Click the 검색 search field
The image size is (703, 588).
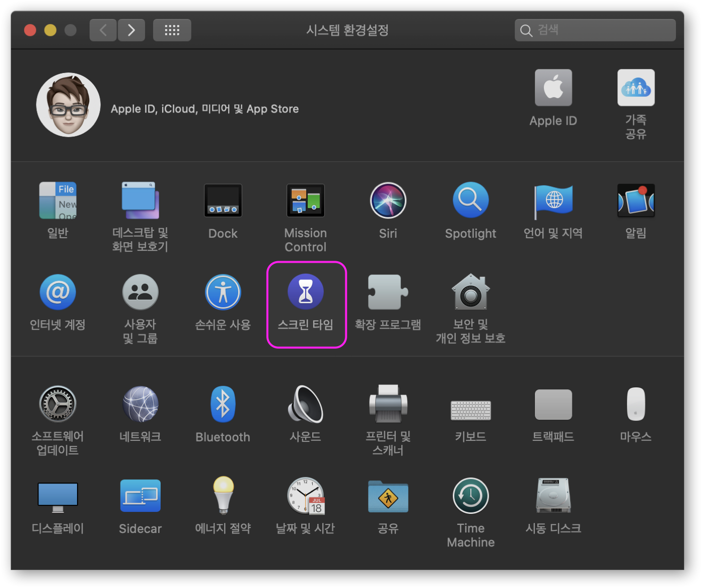pos(595,30)
